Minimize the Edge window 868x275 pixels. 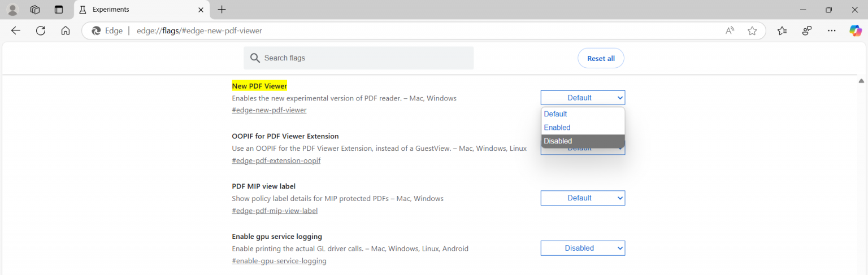coord(803,10)
